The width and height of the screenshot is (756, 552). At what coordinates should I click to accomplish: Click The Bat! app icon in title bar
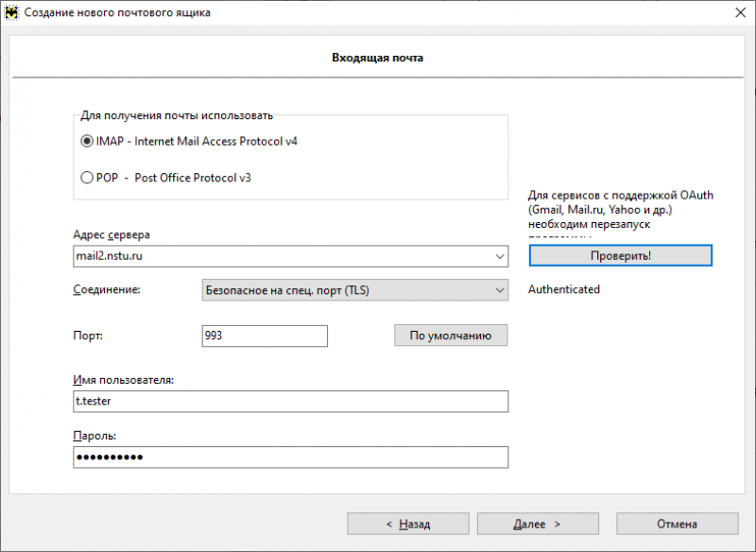(x=11, y=12)
